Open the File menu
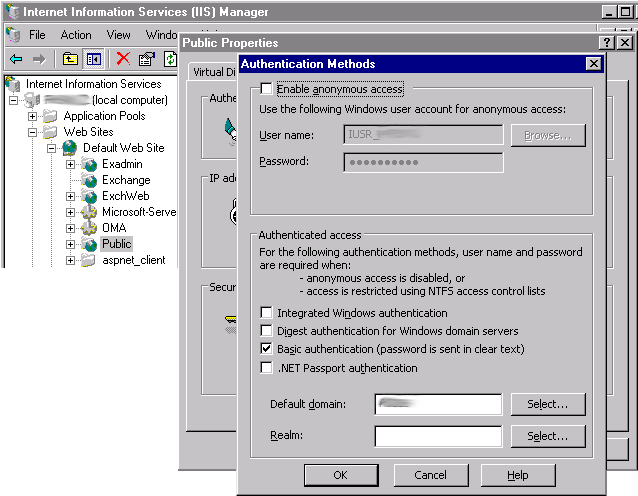The height and width of the screenshot is (496, 638). tap(37, 35)
